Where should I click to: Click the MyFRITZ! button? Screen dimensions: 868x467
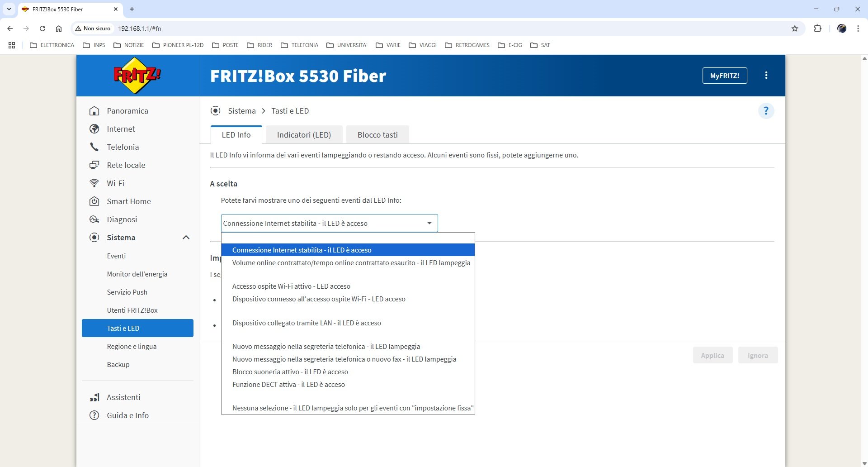coord(725,76)
